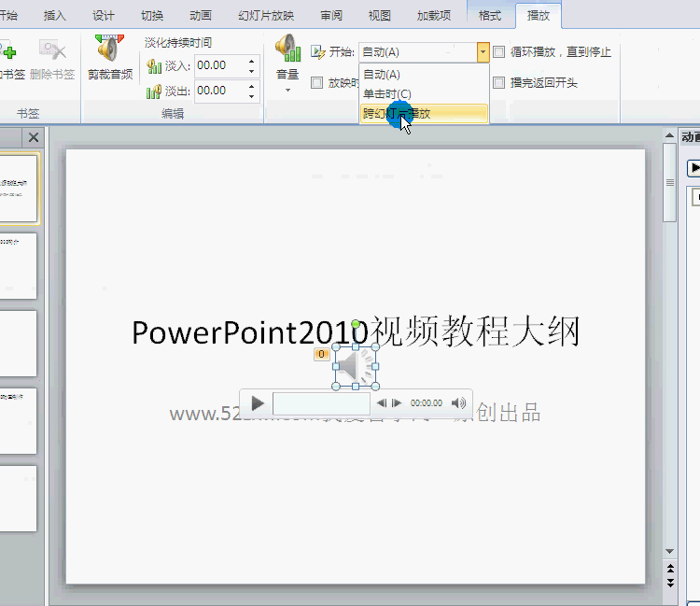
Task: Click the 淡出 fade-out icon
Action: point(154,92)
